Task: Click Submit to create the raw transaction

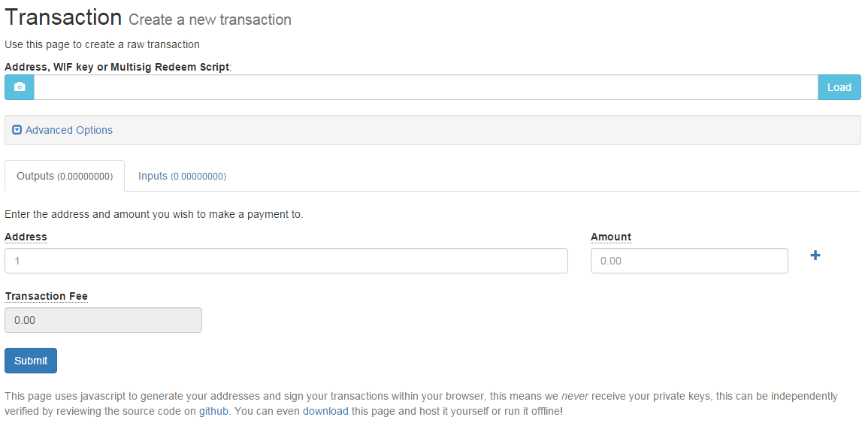Action: pyautogui.click(x=30, y=360)
